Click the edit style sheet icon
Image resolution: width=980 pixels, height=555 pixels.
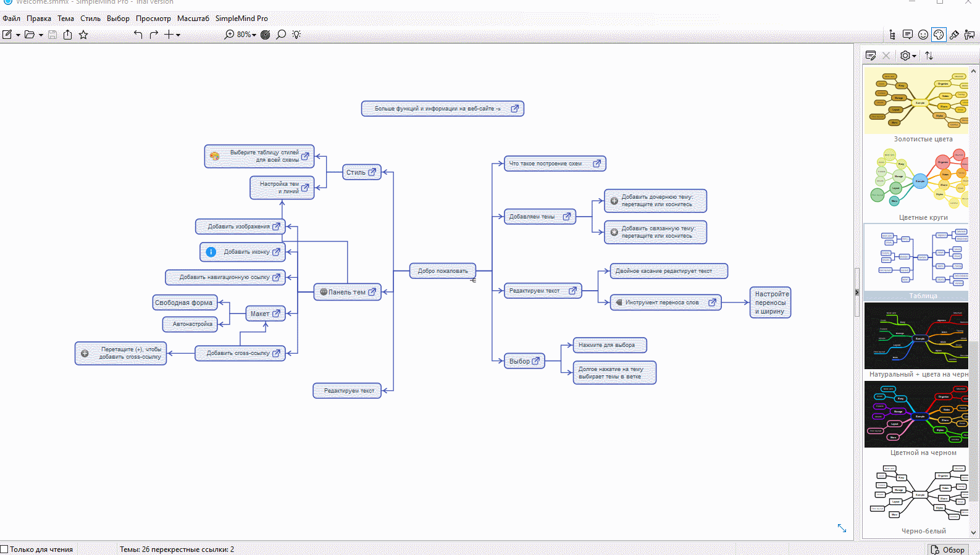(871, 56)
